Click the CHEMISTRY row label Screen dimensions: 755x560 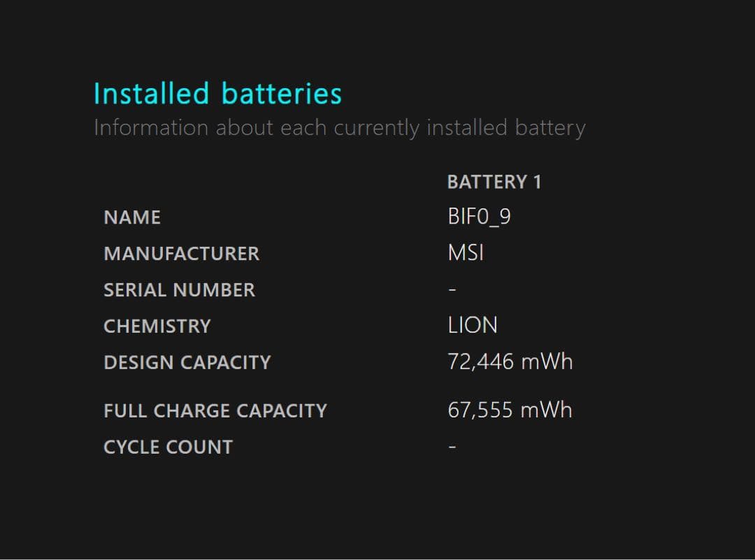coord(157,326)
